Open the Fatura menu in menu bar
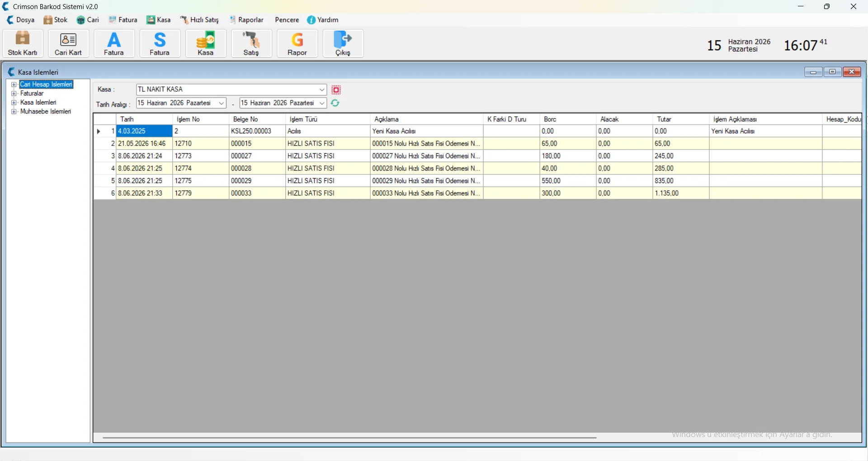Image resolution: width=868 pixels, height=461 pixels. 123,20
